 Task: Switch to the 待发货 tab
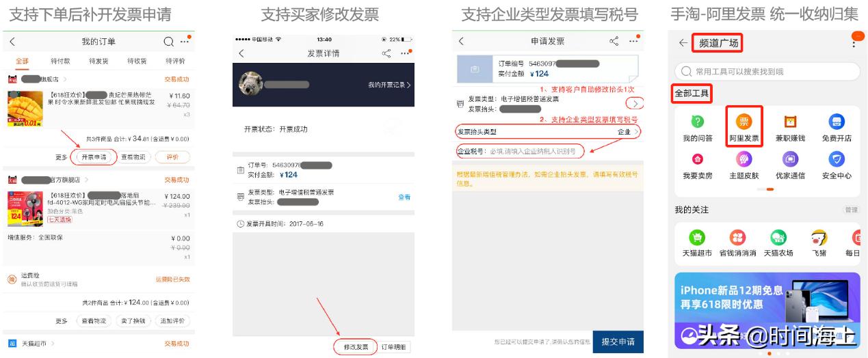[98, 61]
